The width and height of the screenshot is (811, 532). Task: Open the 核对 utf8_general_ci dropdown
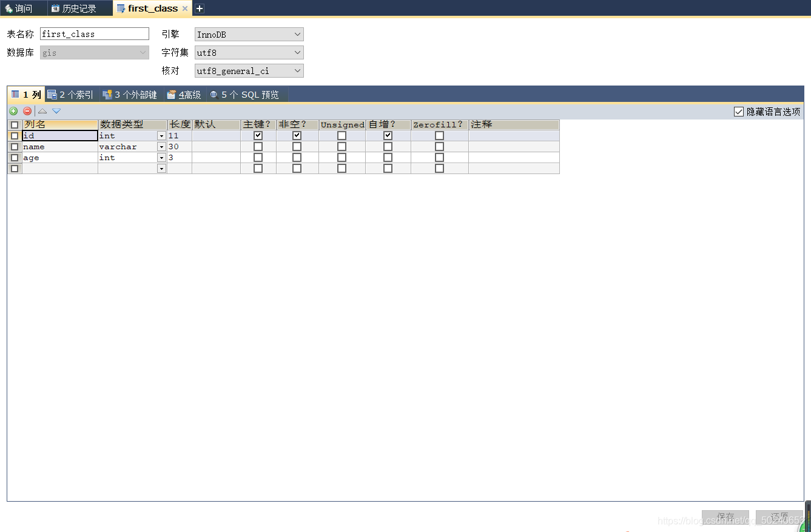249,71
